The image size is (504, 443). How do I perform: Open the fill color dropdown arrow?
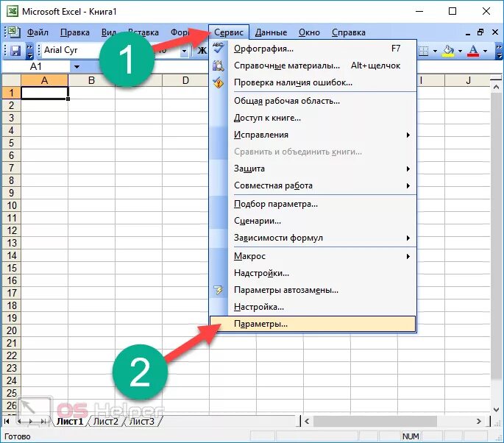click(x=460, y=51)
